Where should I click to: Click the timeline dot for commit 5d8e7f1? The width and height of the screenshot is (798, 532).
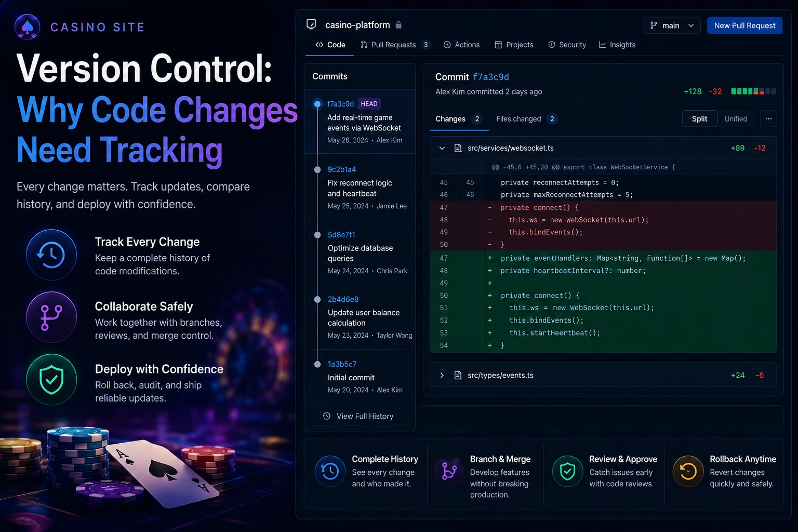pos(317,235)
